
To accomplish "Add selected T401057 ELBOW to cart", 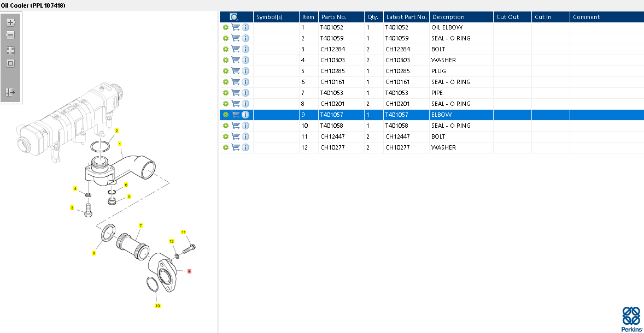I will click(236, 115).
